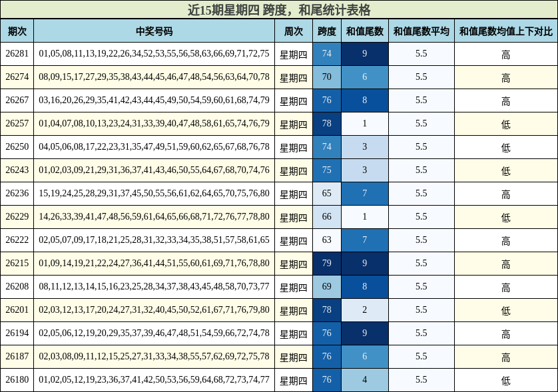The height and width of the screenshot is (392, 558).
Task: Click issue number 26229
Action: [17, 217]
